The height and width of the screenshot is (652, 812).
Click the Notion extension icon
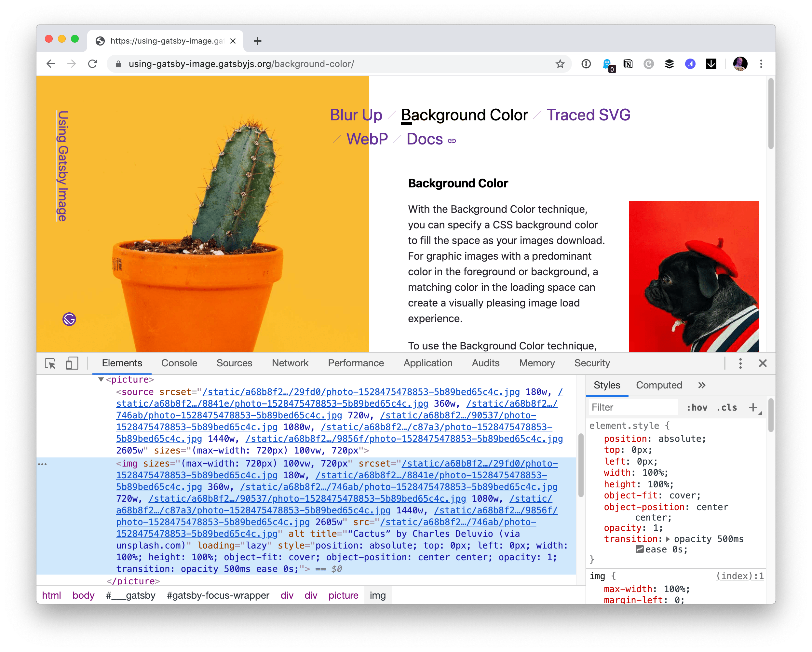tap(628, 64)
